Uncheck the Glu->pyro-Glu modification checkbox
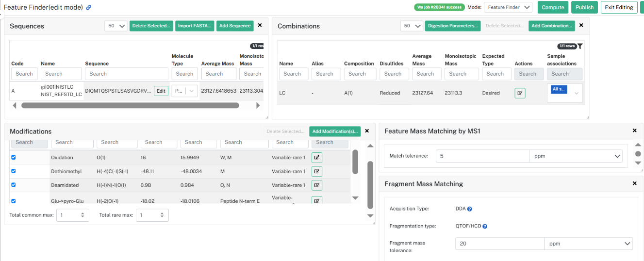644x261 pixels. (x=14, y=201)
